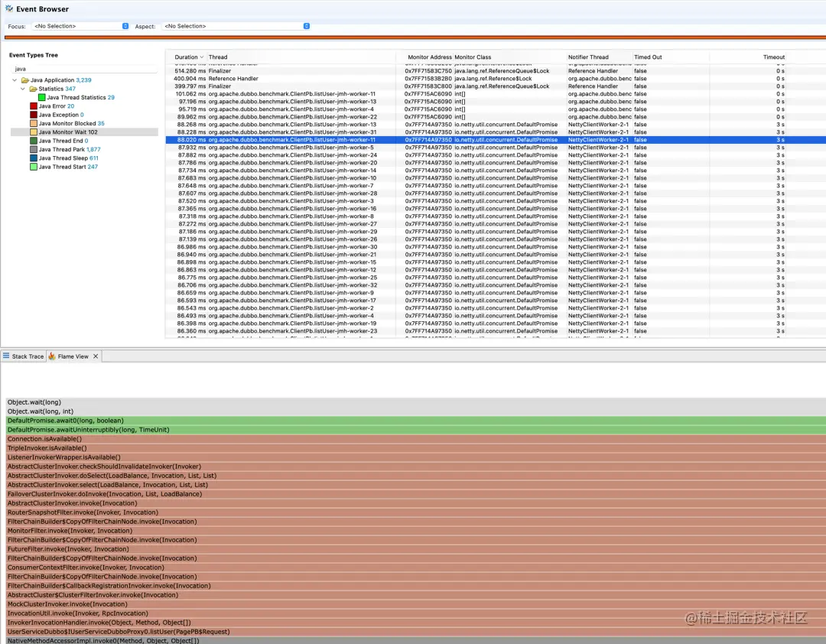Click the Java Thread End color icon
Viewport: 826px width, 644px height.
coord(34,141)
